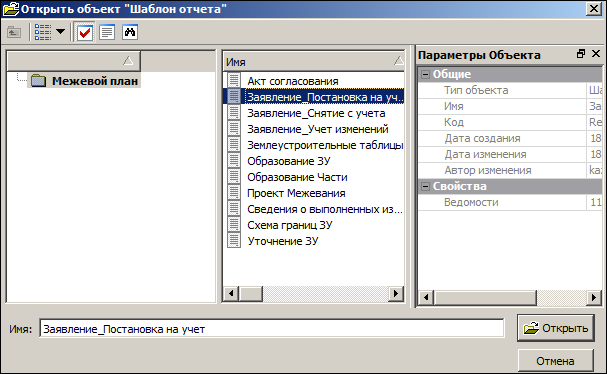Select Заявление_Постановка на уч.. row

point(314,97)
